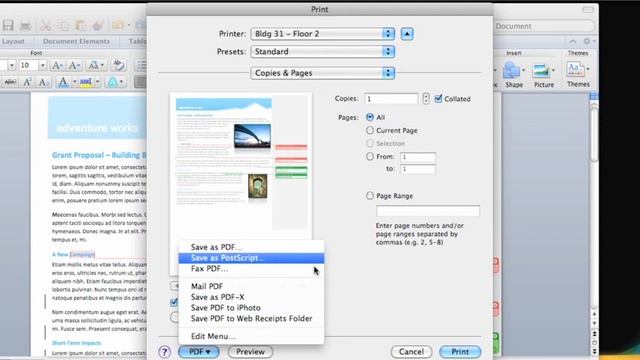Image resolution: width=640 pixels, height=360 pixels.
Task: Click the Shrink Font icon
Action: [x=74, y=65]
